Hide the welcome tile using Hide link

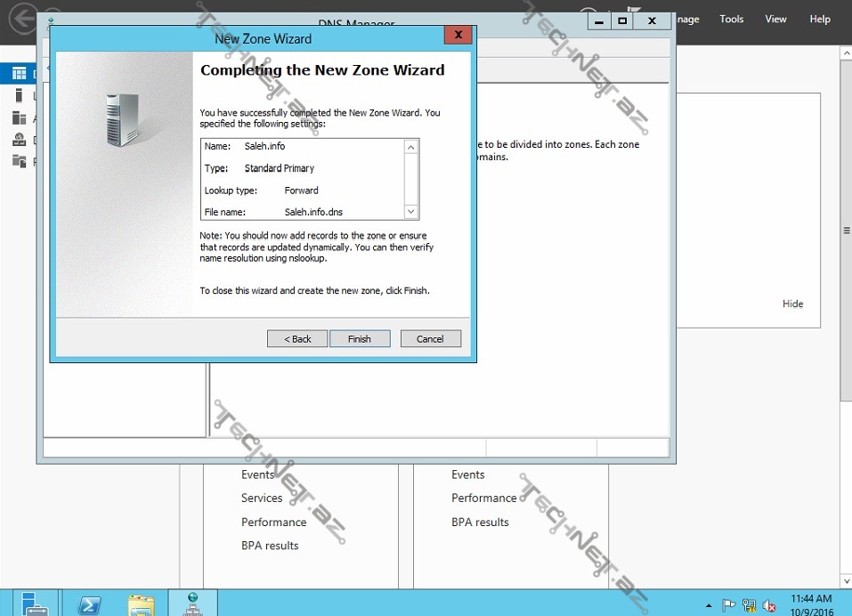coord(792,304)
